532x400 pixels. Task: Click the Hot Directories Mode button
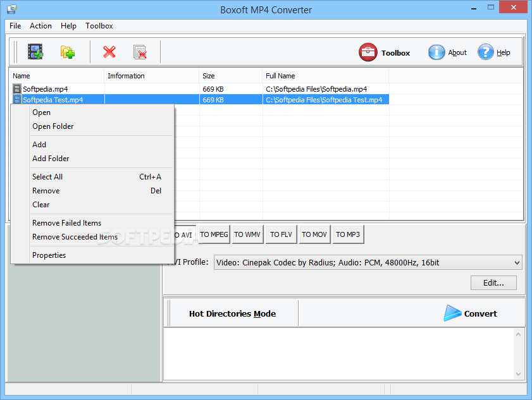pos(233,313)
